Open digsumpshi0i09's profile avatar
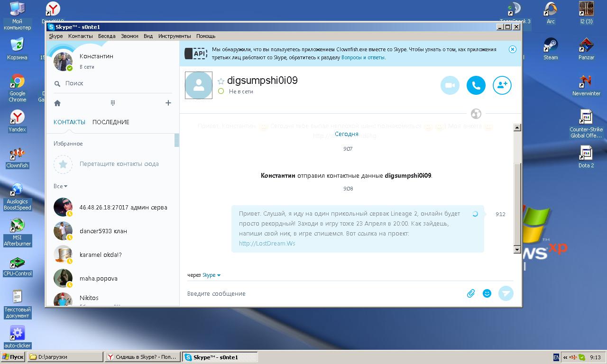The height and width of the screenshot is (364, 607). [x=199, y=85]
